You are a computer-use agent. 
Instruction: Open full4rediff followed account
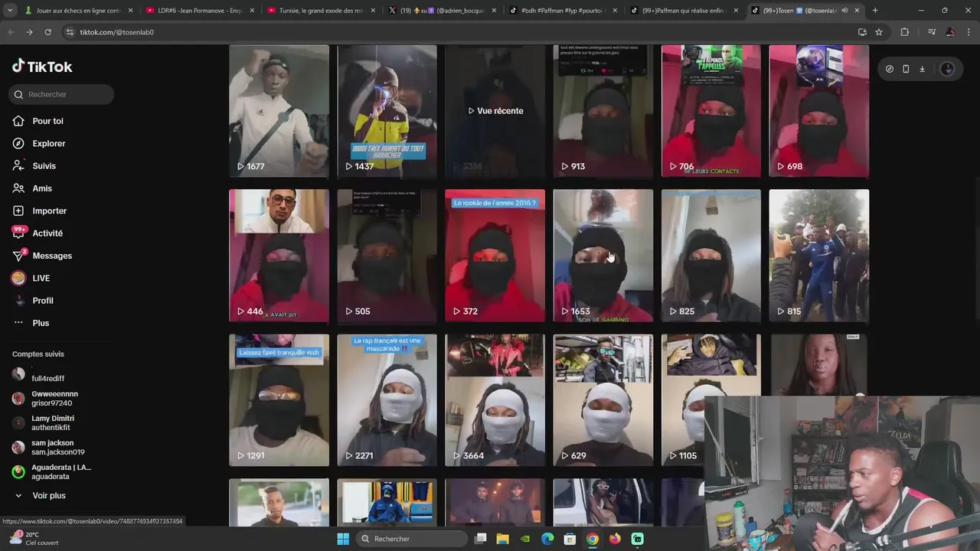[x=47, y=375]
